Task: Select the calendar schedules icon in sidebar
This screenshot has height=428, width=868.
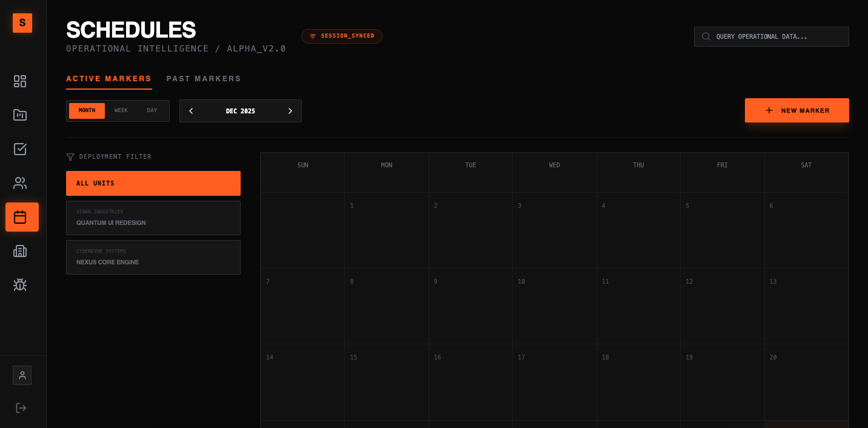Action: pos(22,217)
